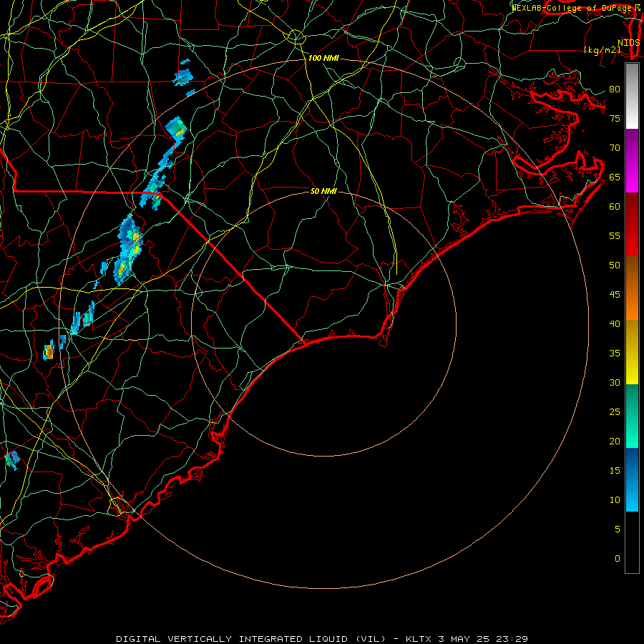Click the "50 NMI" range ring label
The width and height of the screenshot is (644, 644).
click(323, 191)
